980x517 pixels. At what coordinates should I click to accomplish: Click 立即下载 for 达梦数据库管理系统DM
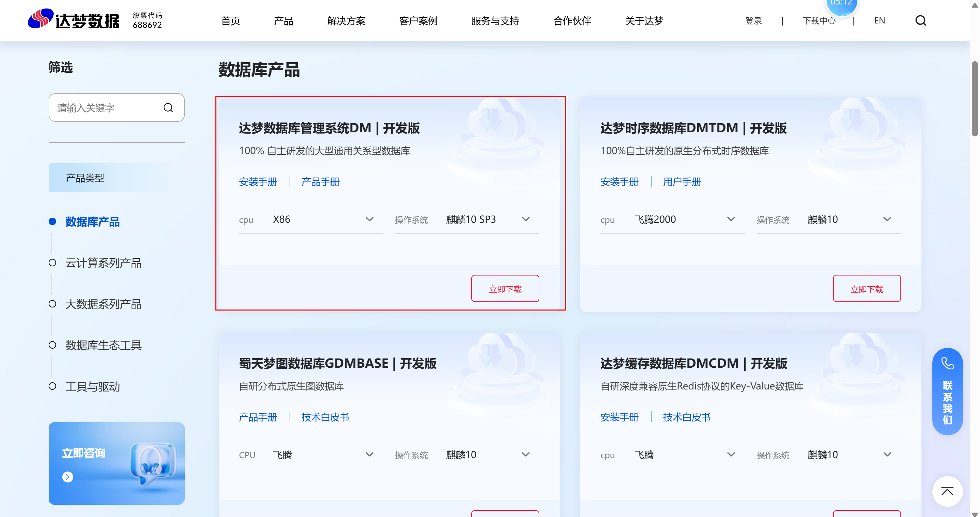pyautogui.click(x=505, y=288)
